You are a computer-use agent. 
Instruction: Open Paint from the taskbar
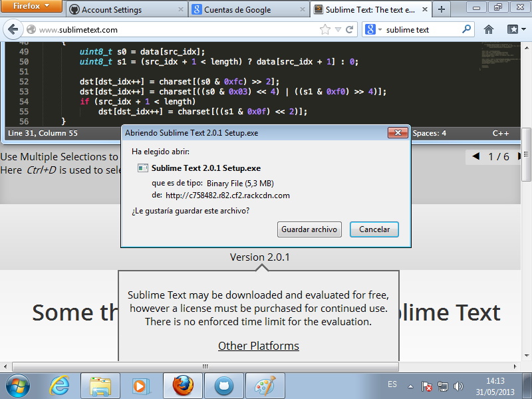click(265, 386)
